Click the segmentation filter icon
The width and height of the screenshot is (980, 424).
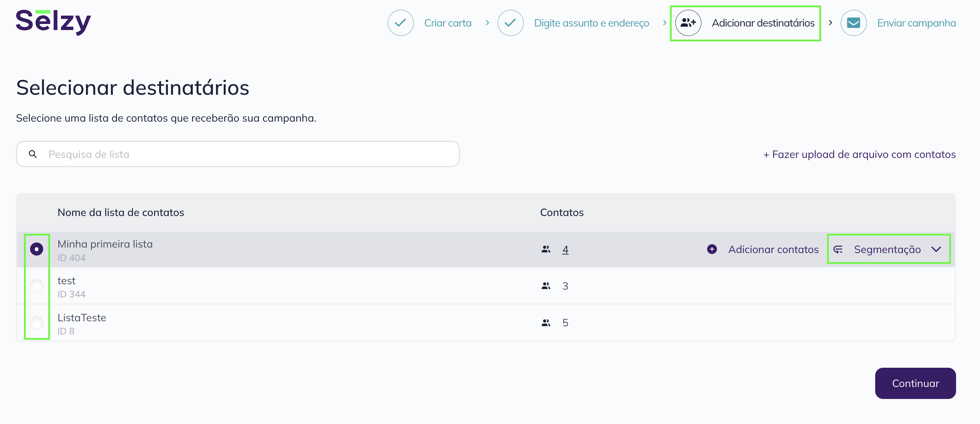838,249
